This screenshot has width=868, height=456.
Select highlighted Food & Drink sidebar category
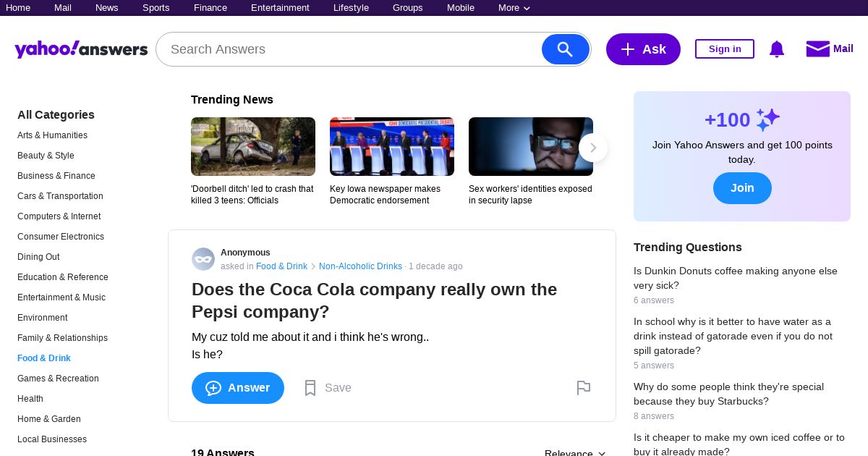(x=44, y=358)
